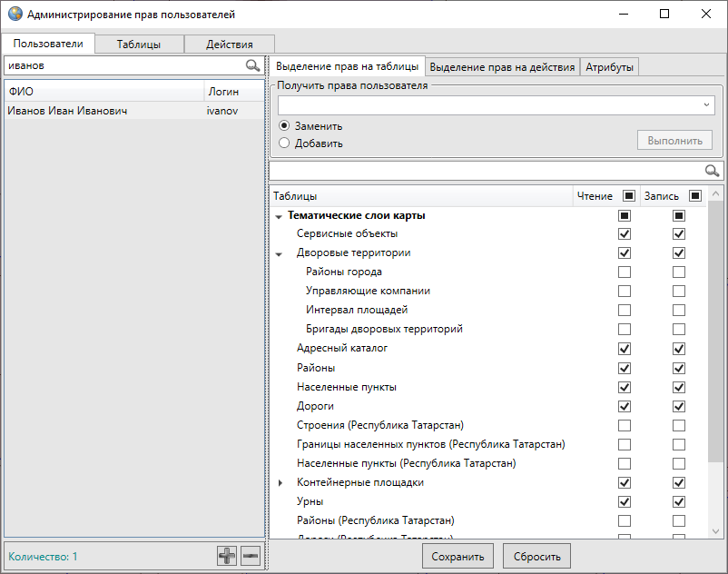Click the add user plus icon
Image resolution: width=728 pixels, height=574 pixels.
click(x=227, y=556)
